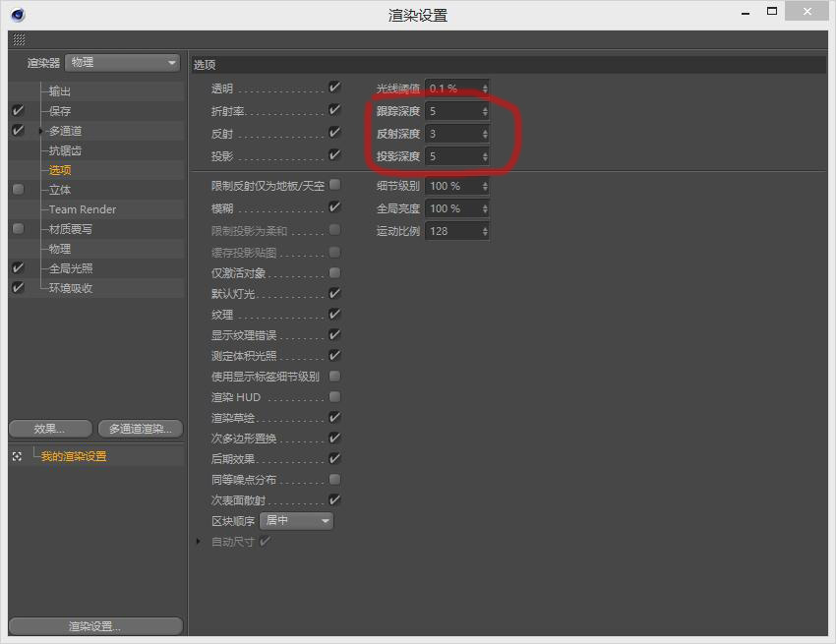Uncheck the 投影 option
Screen dimensions: 836x644
(x=334, y=155)
